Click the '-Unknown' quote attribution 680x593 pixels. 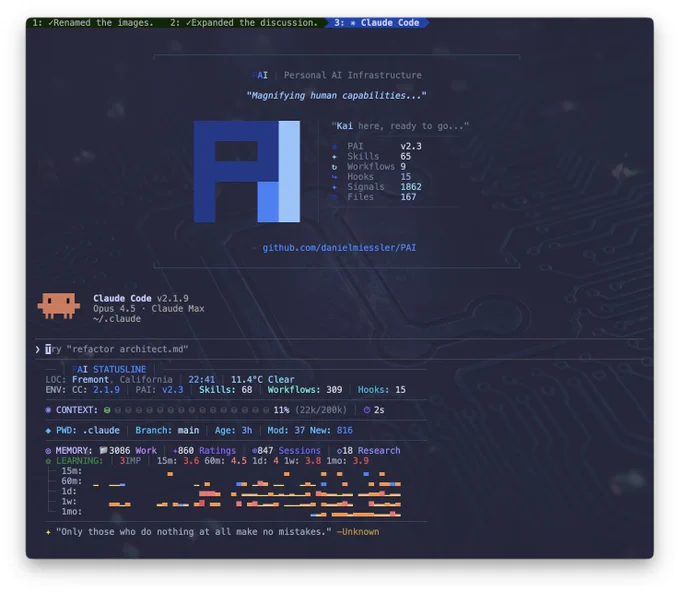click(x=358, y=532)
